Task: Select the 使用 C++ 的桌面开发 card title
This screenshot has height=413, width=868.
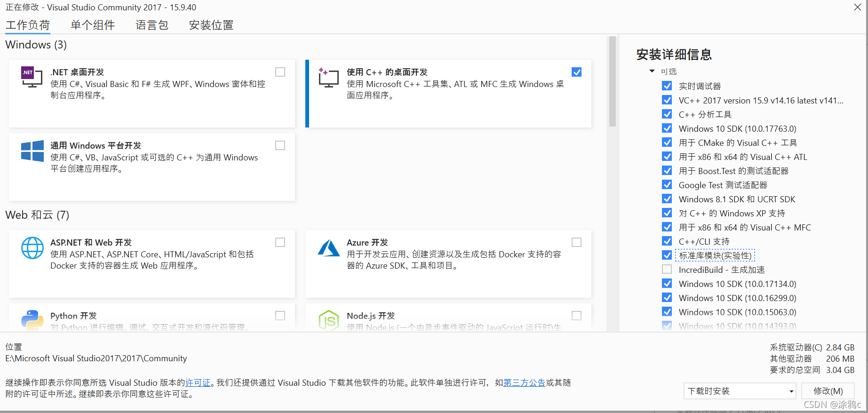Action: click(387, 72)
